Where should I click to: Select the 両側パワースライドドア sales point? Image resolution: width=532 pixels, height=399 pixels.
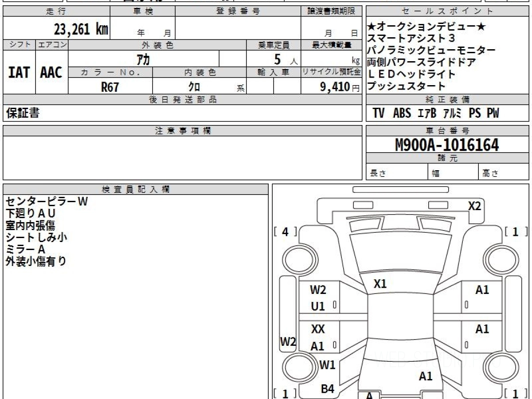click(x=422, y=63)
